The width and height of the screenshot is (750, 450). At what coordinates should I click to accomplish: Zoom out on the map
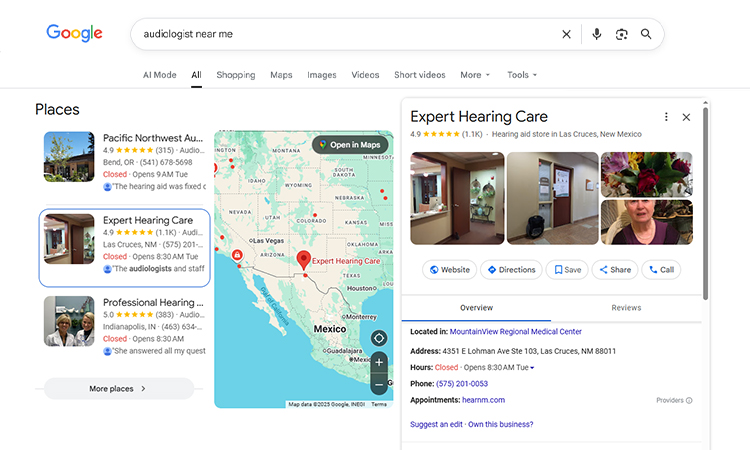[379, 384]
